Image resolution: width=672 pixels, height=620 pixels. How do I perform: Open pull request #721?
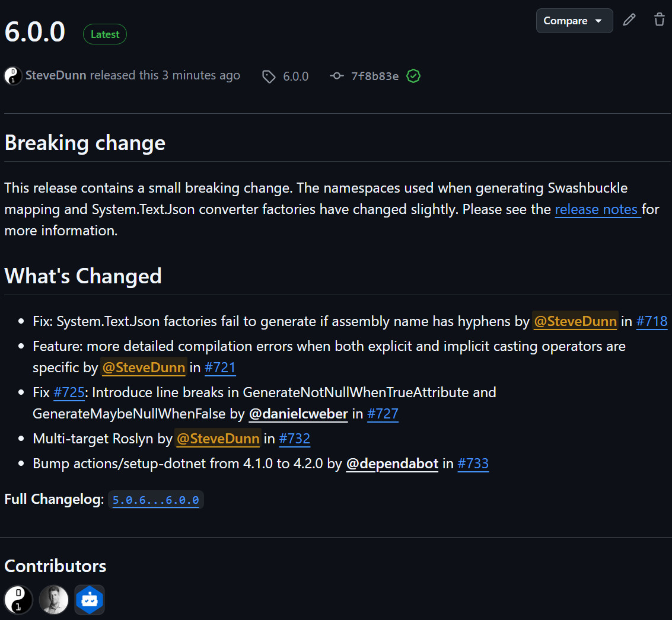pos(220,367)
